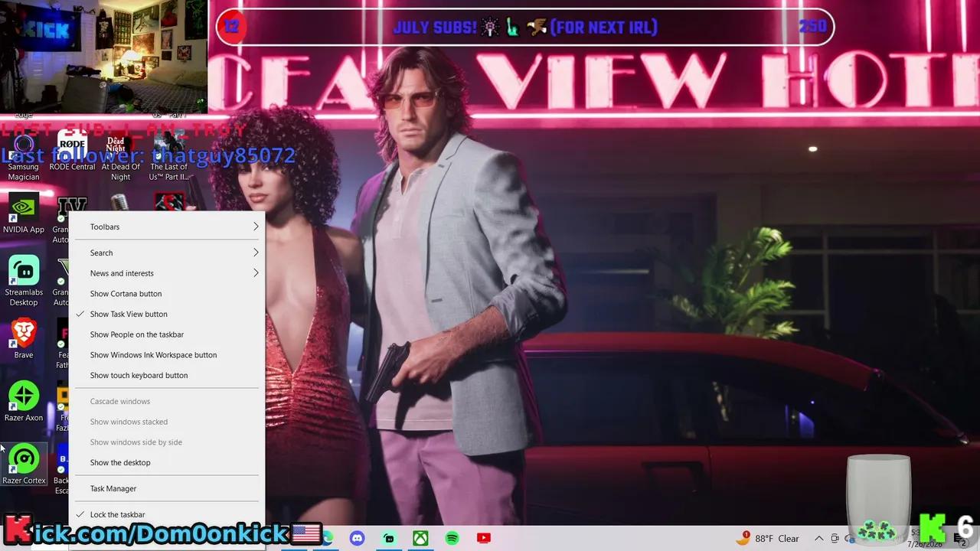Choose Show the desktop in context menu
This screenshot has height=551, width=980.
coord(167,463)
